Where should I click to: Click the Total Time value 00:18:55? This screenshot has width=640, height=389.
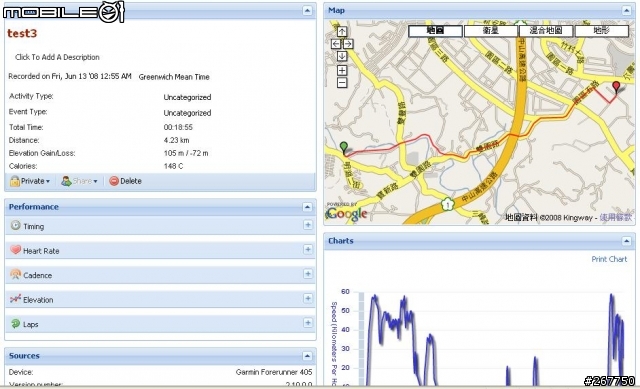pyautogui.click(x=178, y=127)
